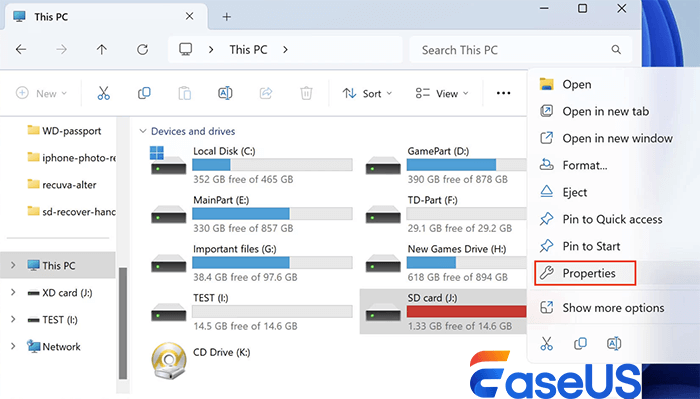
Task: Click This PC in address bar
Action: pos(248,50)
